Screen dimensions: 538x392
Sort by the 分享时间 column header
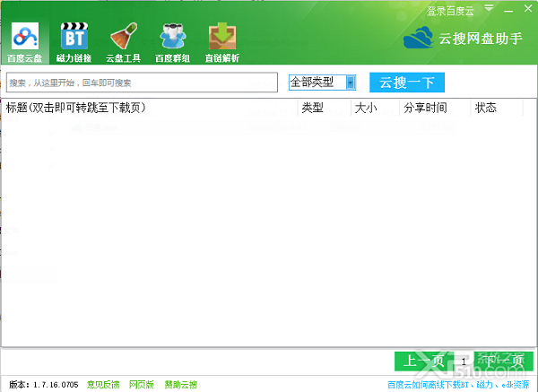coord(436,108)
